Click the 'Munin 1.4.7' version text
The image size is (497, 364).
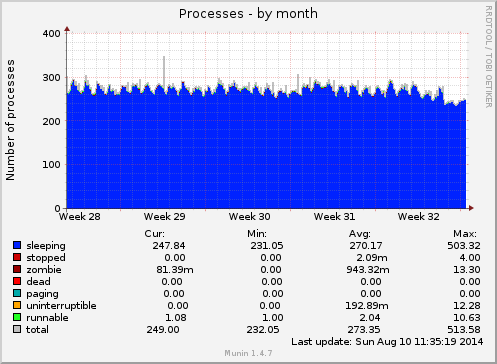(248, 353)
